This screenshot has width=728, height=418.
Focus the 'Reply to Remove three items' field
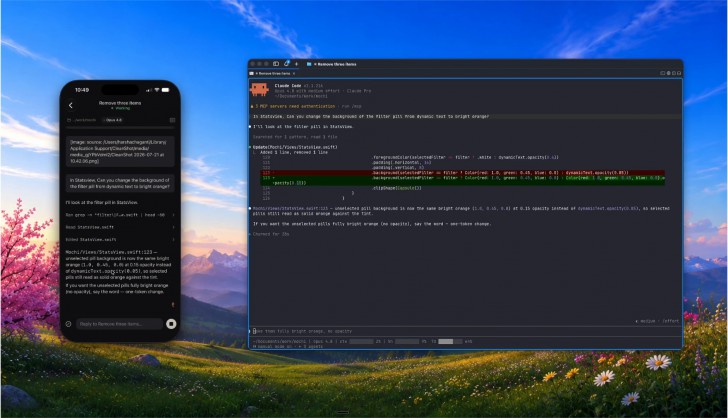119,324
